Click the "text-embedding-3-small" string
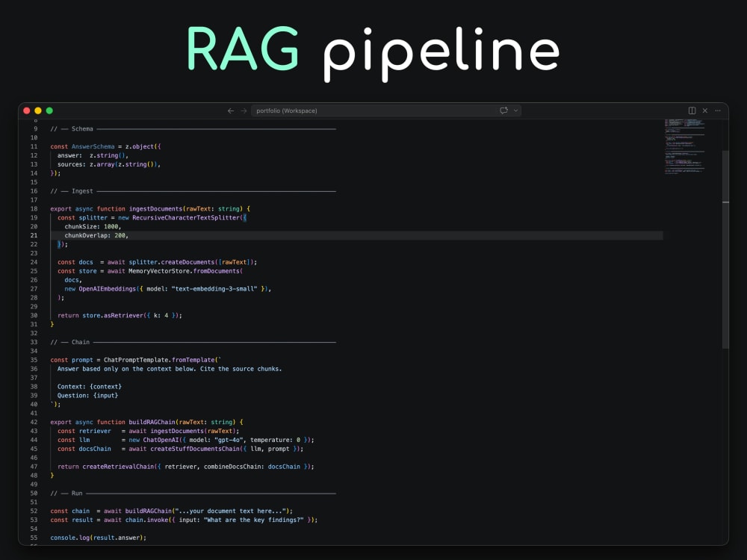This screenshot has height=560, width=747. 214,288
